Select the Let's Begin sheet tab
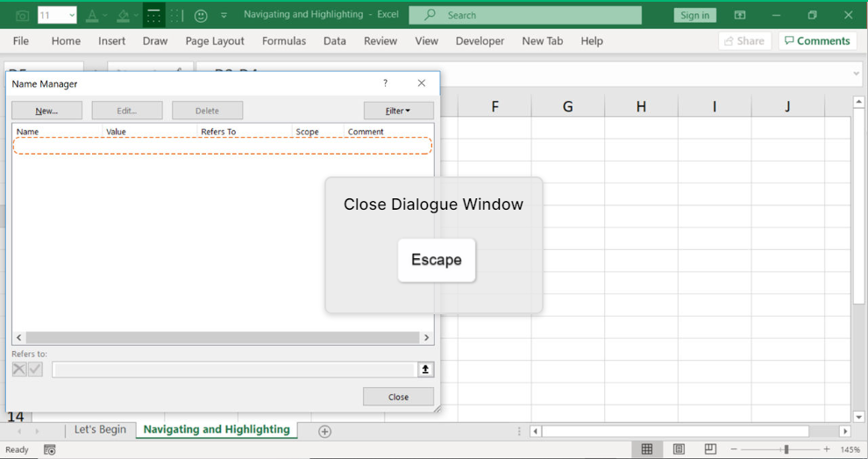 [100, 430]
